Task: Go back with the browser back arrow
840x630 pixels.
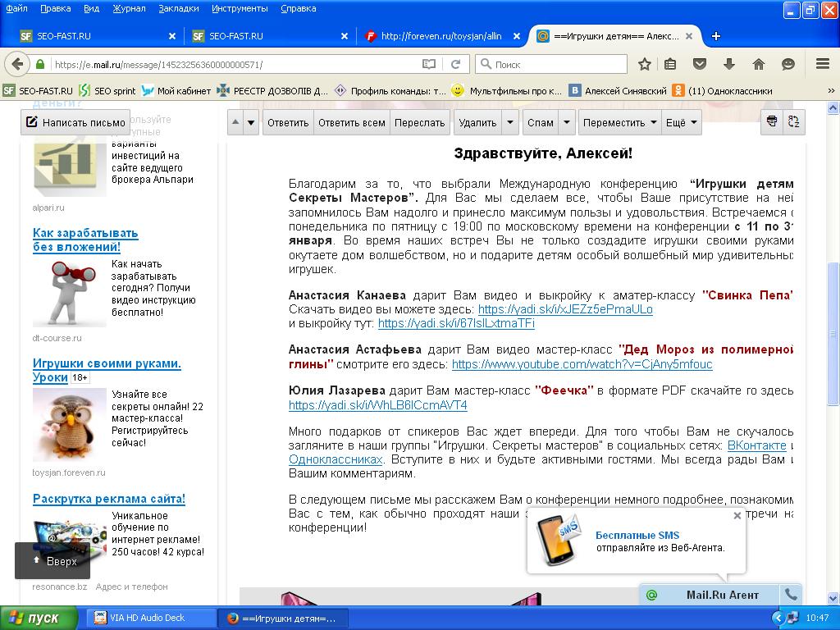Action: [18, 64]
